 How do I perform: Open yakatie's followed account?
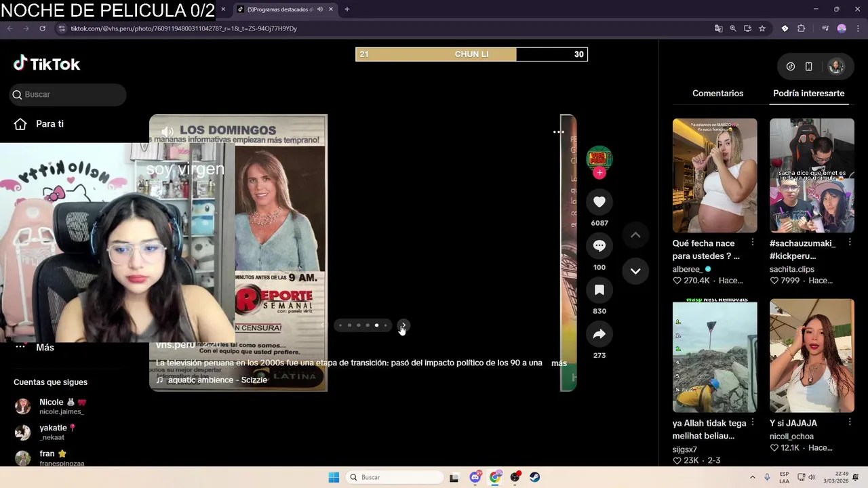(x=46, y=432)
